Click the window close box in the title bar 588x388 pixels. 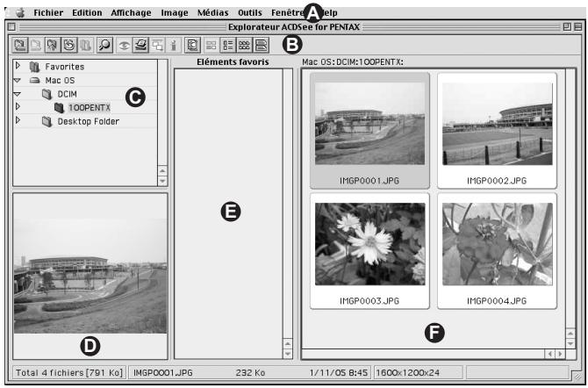pyautogui.click(x=11, y=26)
